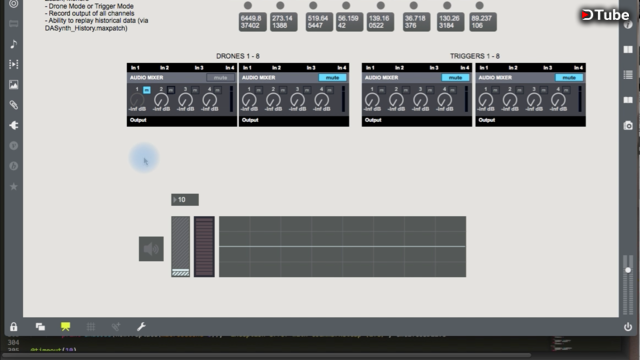This screenshot has height=360, width=640.
Task: Toggle mute on the first Drones audio mixer
Action: click(220, 78)
